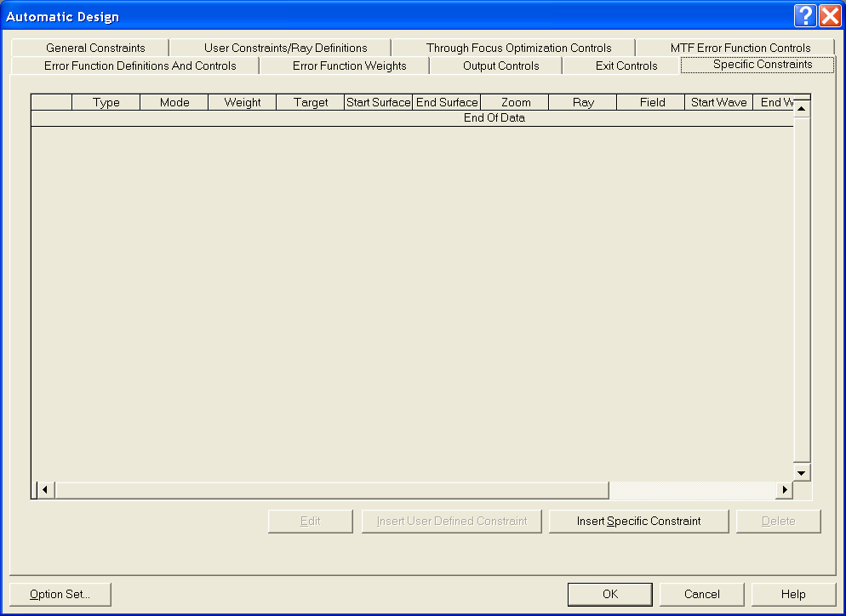This screenshot has height=616, width=846.
Task: Go to Error Function Definitions And Controls tab
Action: point(140,66)
